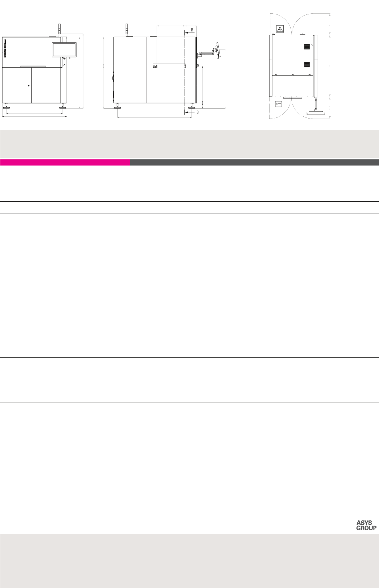Click the signal tower on front view
This screenshot has width=379, height=588.
[60, 29]
